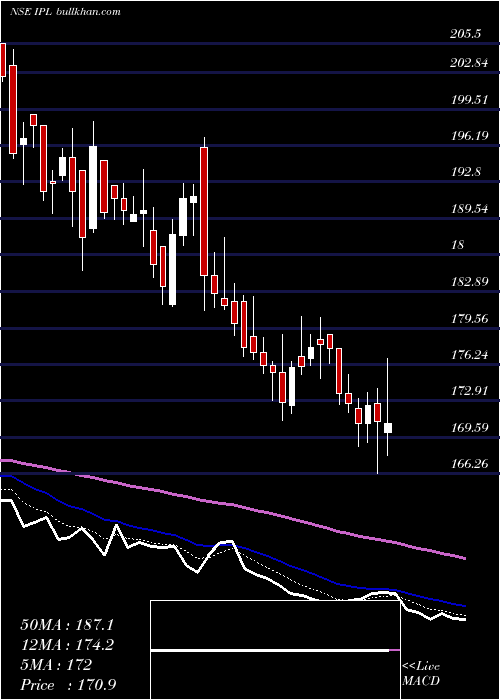The image size is (500, 700).
Task: Click the 199.51 price axis label
Action: (469, 100)
